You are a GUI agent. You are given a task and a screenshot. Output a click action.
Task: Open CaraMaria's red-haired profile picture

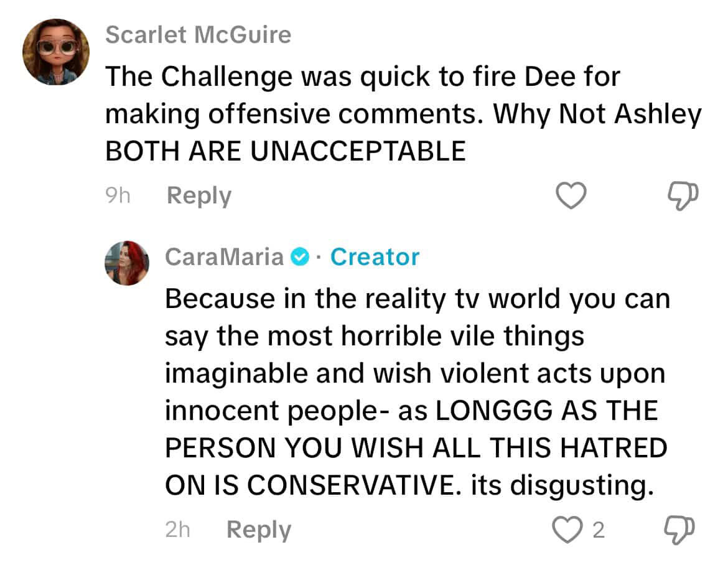127,263
